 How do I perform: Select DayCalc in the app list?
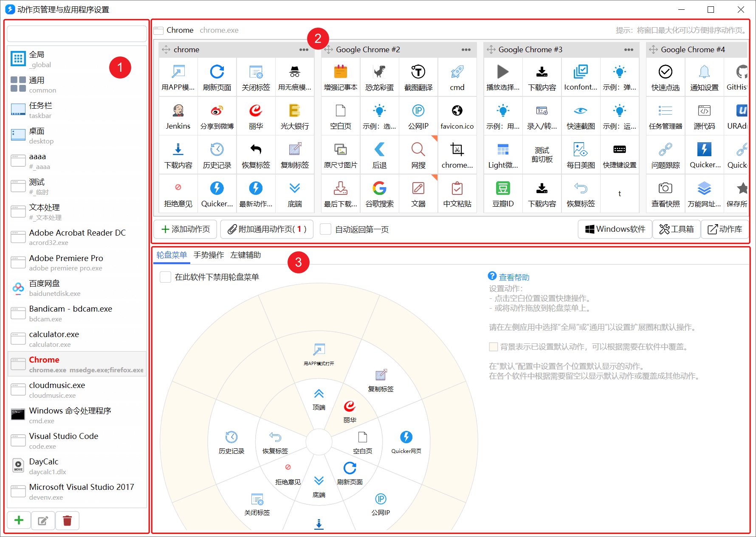pyautogui.click(x=77, y=466)
